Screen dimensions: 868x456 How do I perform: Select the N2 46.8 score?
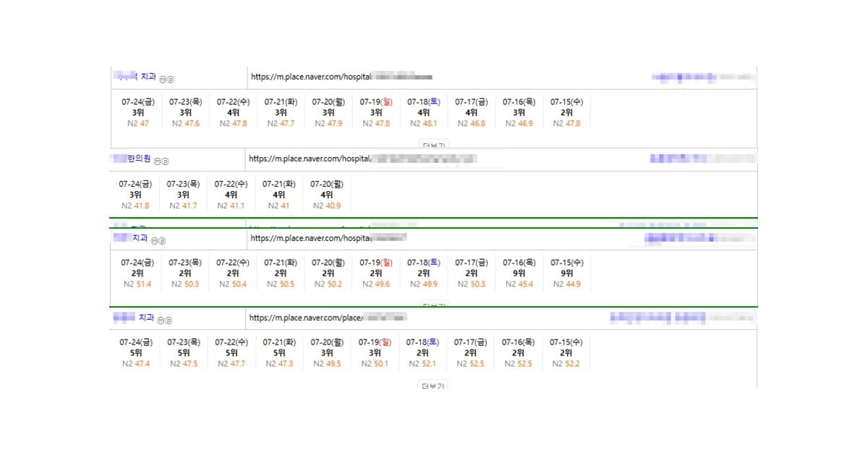(x=472, y=124)
